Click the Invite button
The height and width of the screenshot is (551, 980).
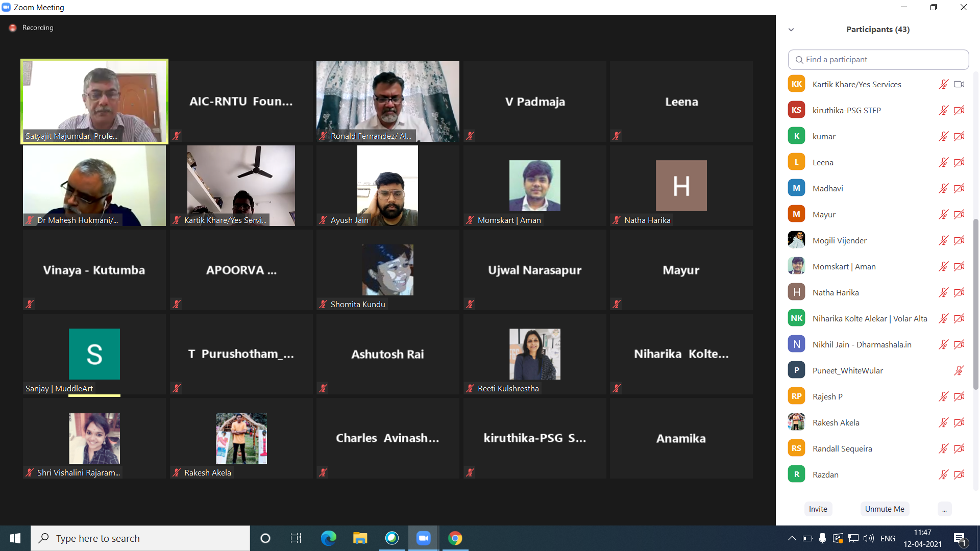click(x=818, y=509)
